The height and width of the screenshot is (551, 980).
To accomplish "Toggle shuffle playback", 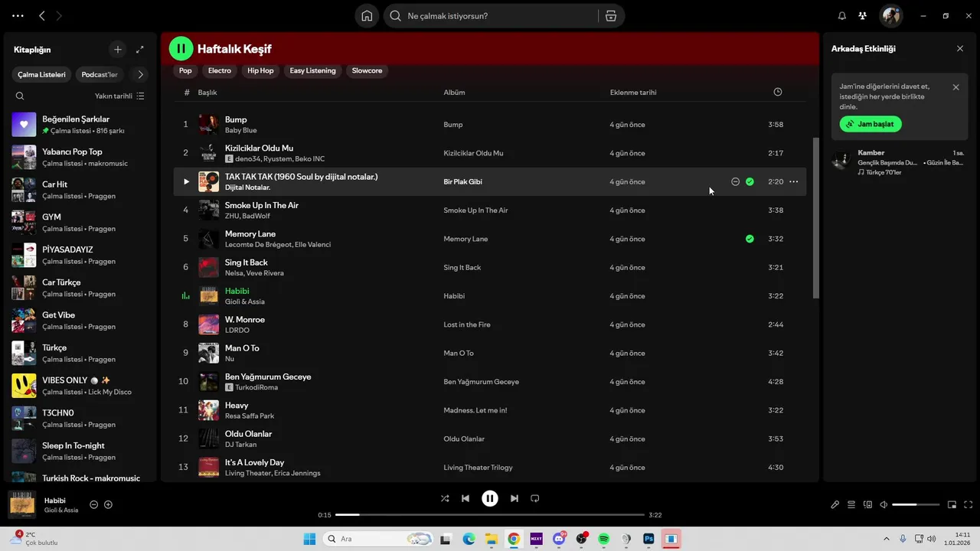I will 445,498.
